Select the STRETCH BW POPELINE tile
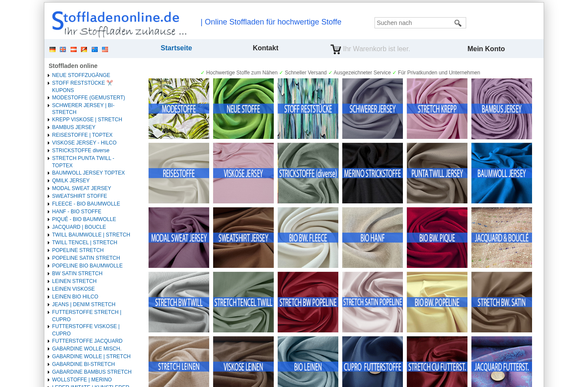 308,302
